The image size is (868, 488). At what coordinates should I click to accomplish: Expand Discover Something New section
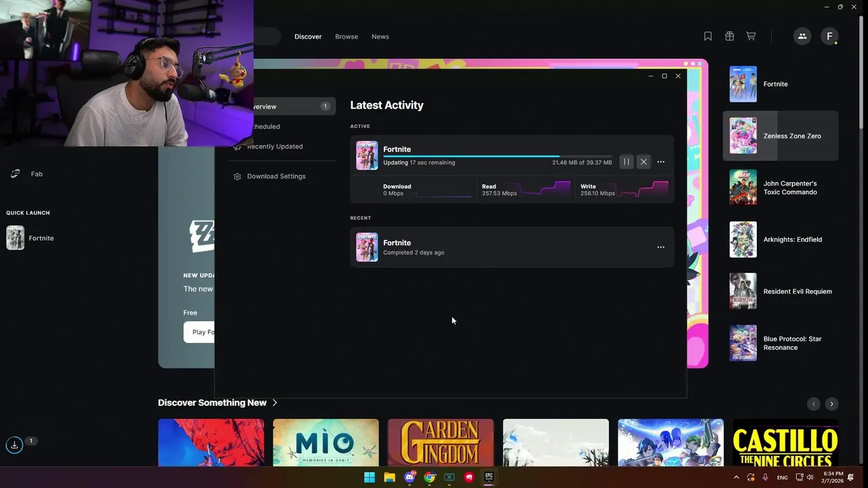point(218,403)
